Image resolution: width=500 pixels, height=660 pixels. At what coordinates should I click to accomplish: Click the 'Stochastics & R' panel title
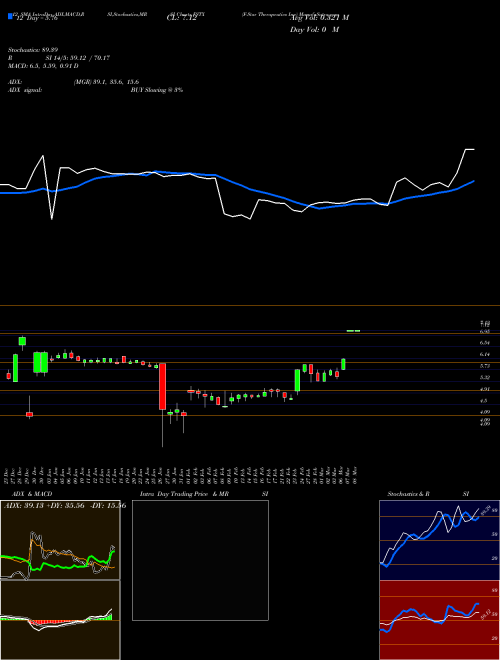(x=409, y=494)
